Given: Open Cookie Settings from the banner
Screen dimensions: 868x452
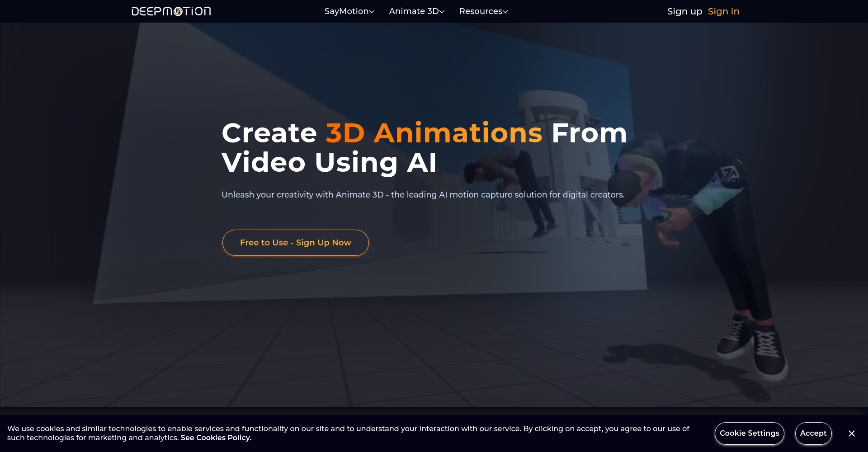Looking at the screenshot, I should [x=750, y=433].
